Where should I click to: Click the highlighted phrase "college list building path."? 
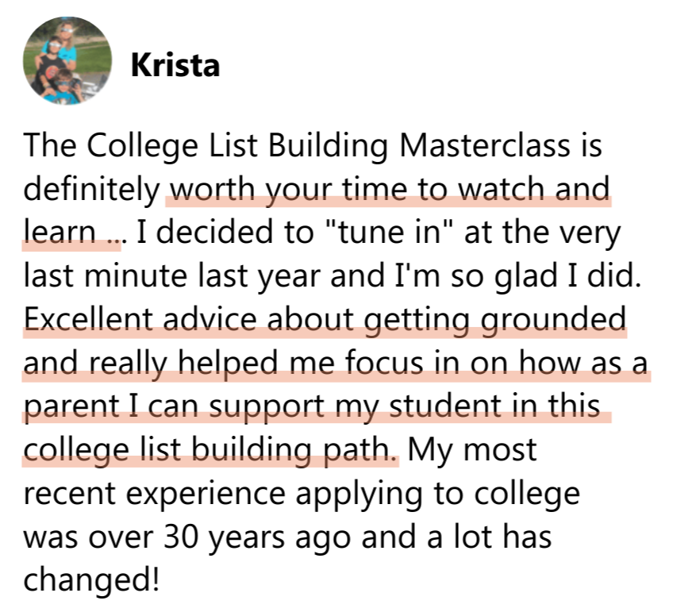(x=210, y=449)
